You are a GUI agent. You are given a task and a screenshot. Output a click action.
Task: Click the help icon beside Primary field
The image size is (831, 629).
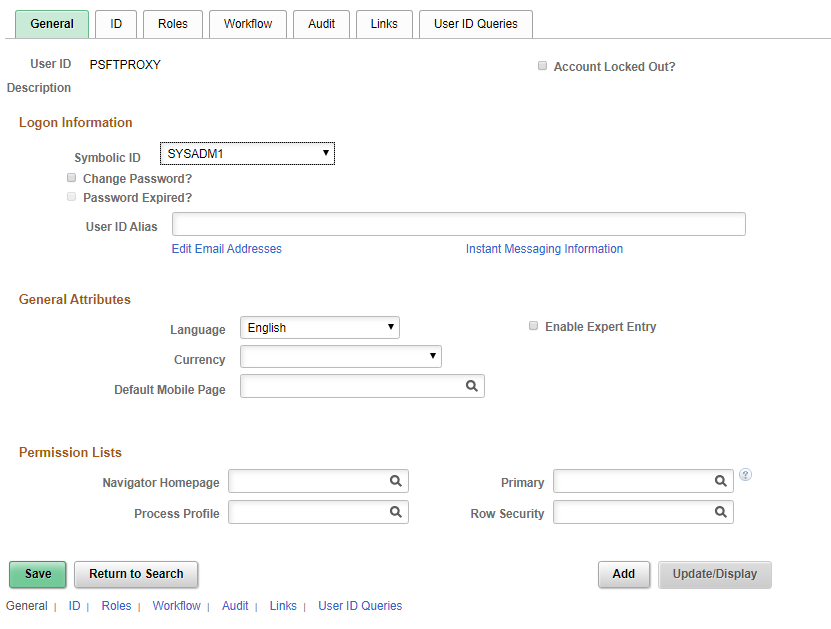(745, 476)
